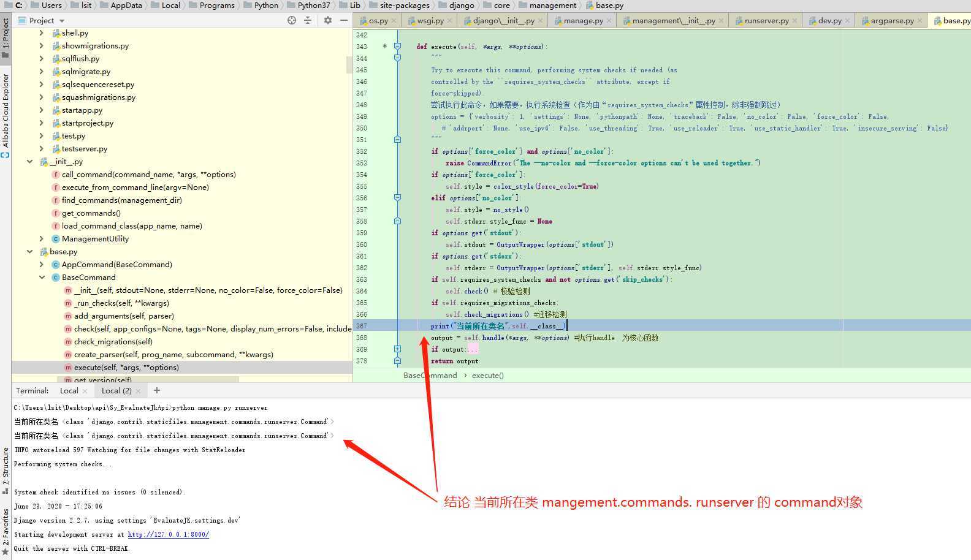Image resolution: width=971 pixels, height=560 pixels.
Task: Click the check_migrations method icon
Action: coord(68,342)
